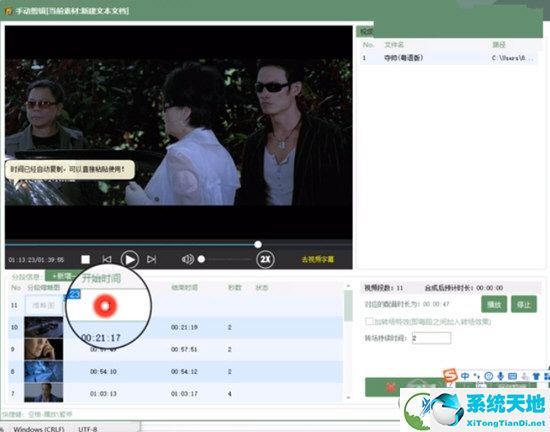Image resolution: width=550 pixels, height=432 pixels.
Task: Click scroll-up arrow of segment list
Action: 348,286
